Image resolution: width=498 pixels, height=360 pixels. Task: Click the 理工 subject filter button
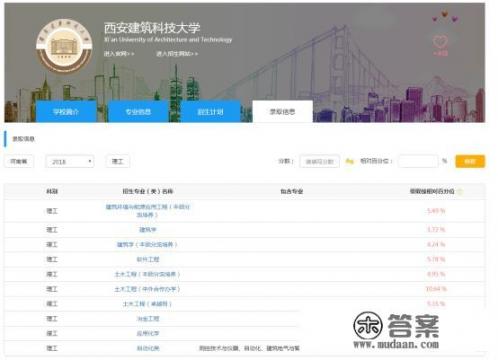117,161
